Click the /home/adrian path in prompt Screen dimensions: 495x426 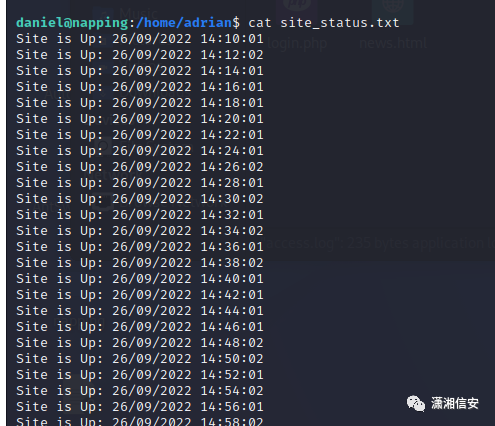pyautogui.click(x=184, y=23)
